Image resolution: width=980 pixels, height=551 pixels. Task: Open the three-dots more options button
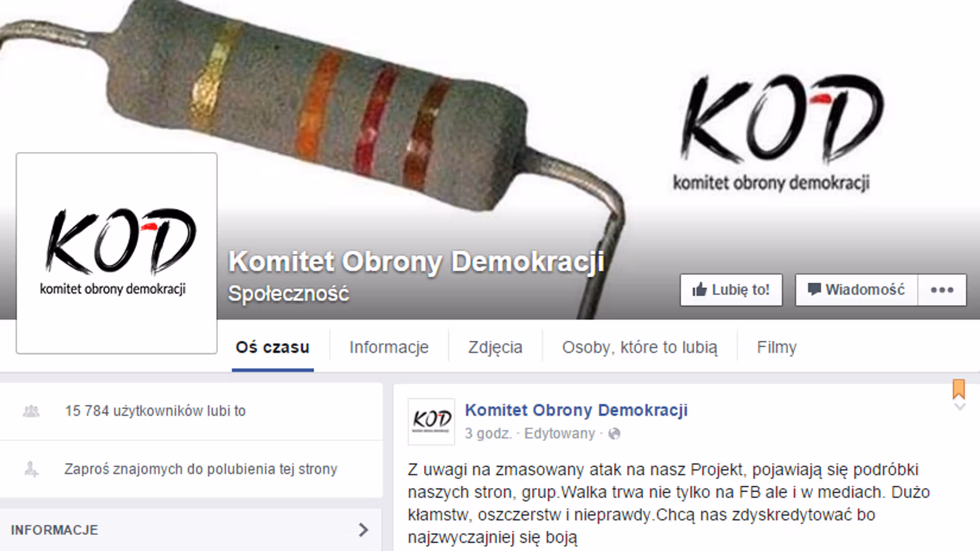(x=942, y=290)
